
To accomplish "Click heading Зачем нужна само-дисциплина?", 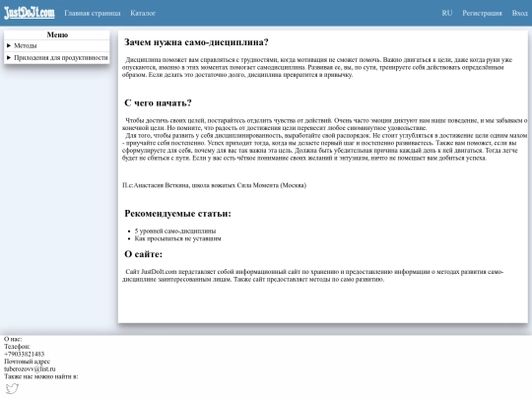I will point(196,42).
